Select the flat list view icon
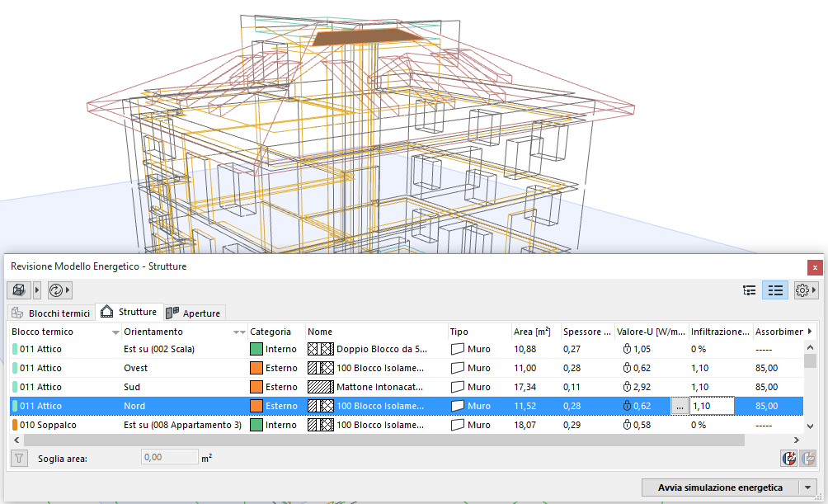The height and width of the screenshot is (504, 828). [775, 290]
